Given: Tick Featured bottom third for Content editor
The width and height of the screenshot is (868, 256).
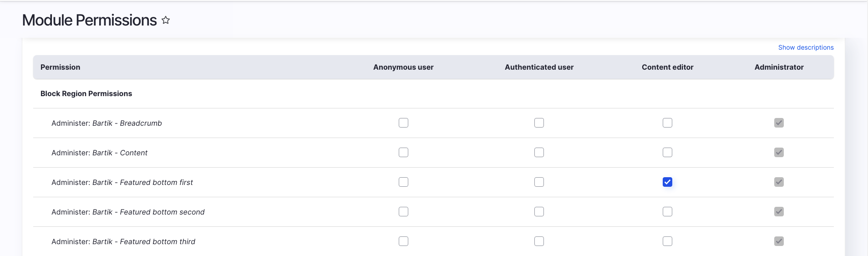Looking at the screenshot, I should pos(667,241).
